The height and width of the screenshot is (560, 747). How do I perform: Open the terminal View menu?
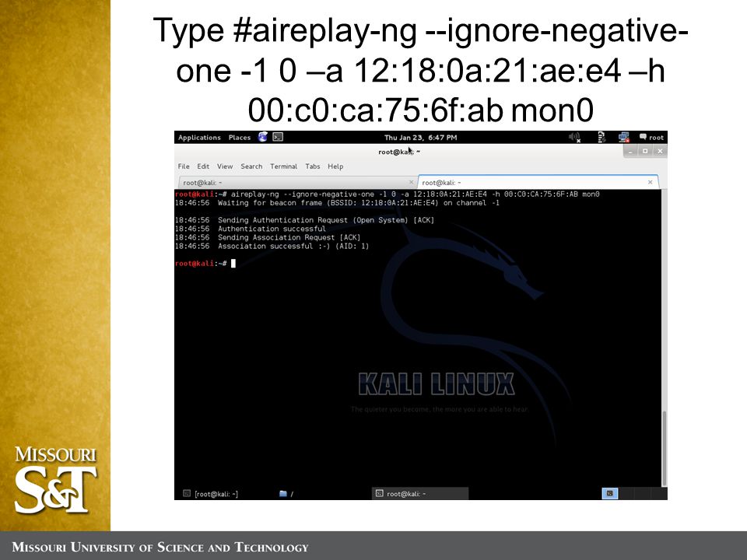(225, 166)
